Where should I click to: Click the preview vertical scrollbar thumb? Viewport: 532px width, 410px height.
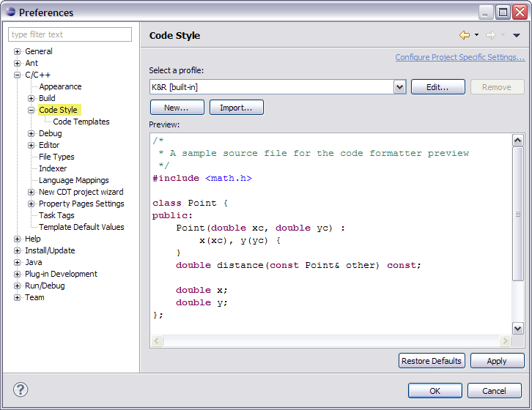(x=518, y=214)
